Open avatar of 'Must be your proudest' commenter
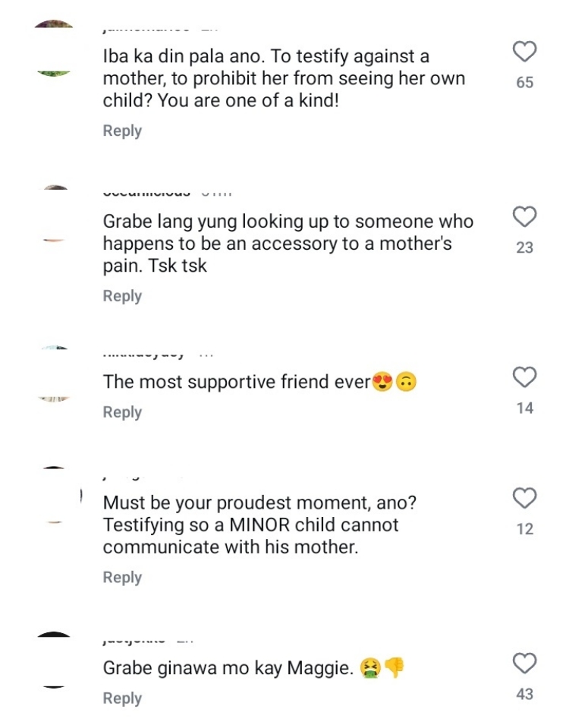 pos(54,495)
